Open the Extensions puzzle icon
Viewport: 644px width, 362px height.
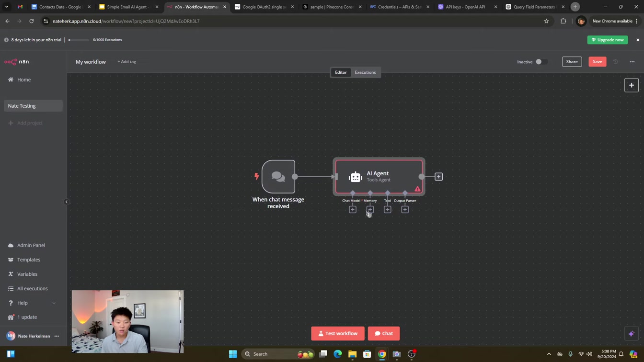563,21
